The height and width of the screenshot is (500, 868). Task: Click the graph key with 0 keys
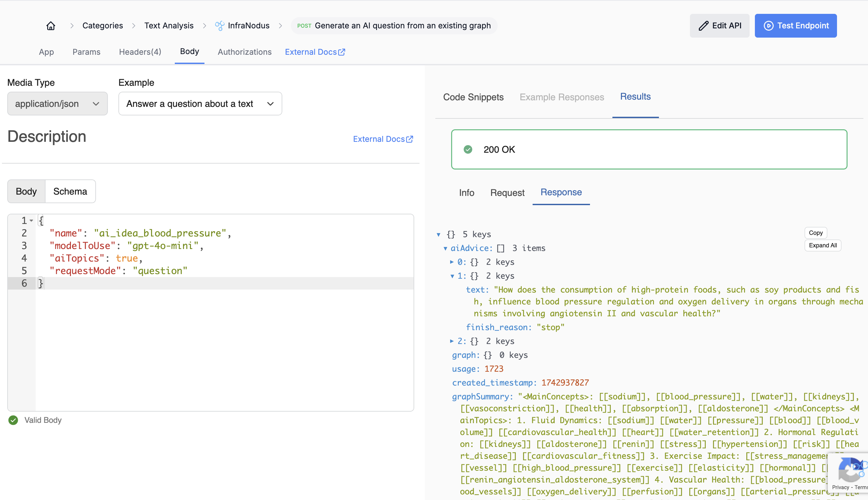coord(466,355)
